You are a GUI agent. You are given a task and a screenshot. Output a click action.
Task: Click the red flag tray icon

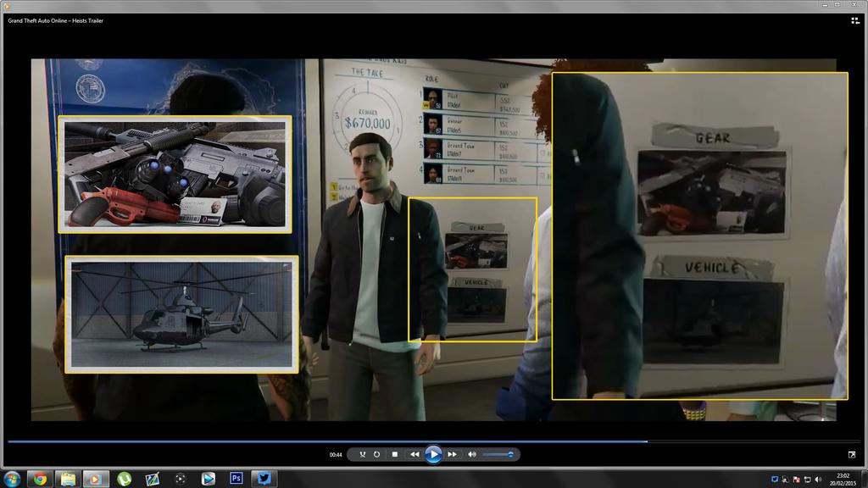797,480
